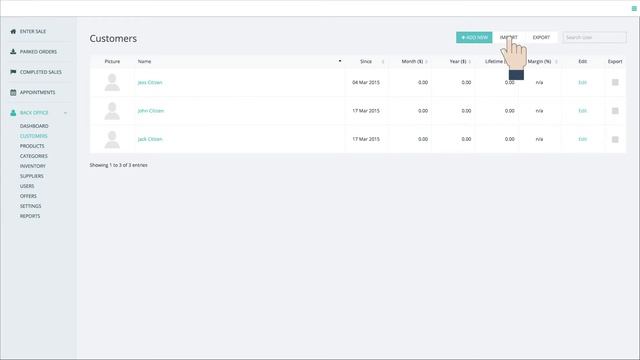Click the Edit column header
Viewport: 640px width, 360px height.
pos(582,61)
